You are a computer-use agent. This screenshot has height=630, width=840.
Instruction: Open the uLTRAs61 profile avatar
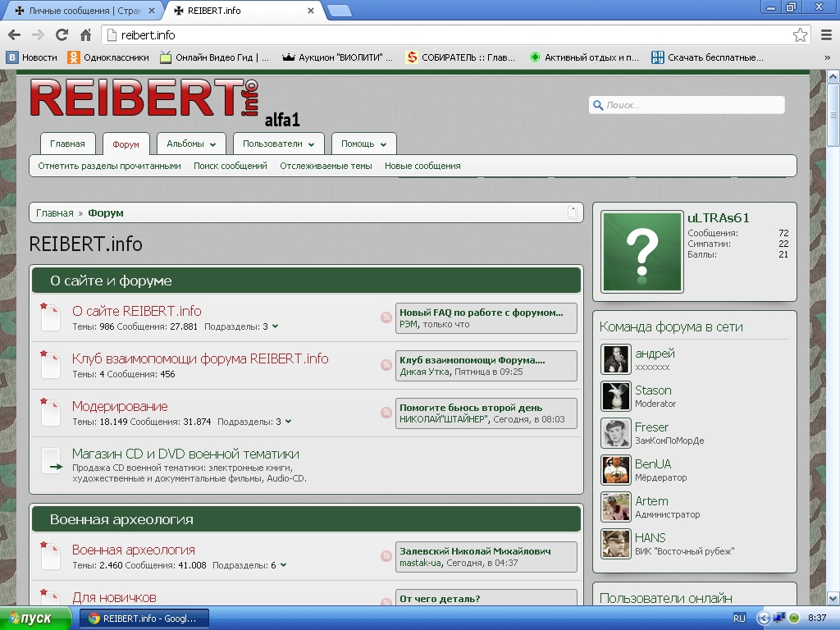tap(641, 252)
